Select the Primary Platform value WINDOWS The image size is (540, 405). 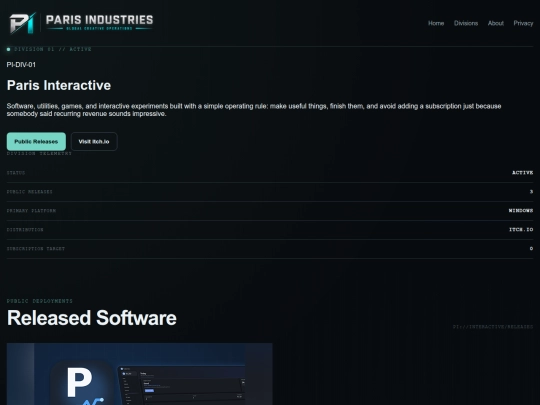click(521, 210)
